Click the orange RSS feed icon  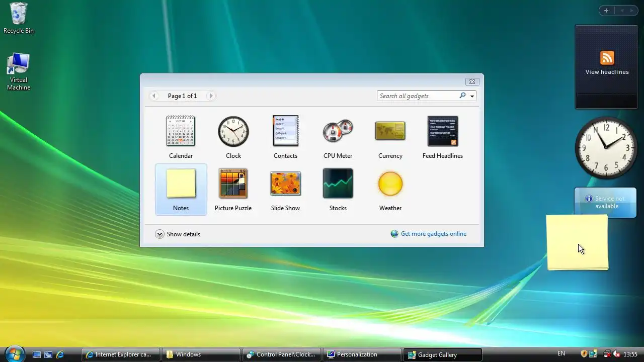[x=607, y=58]
